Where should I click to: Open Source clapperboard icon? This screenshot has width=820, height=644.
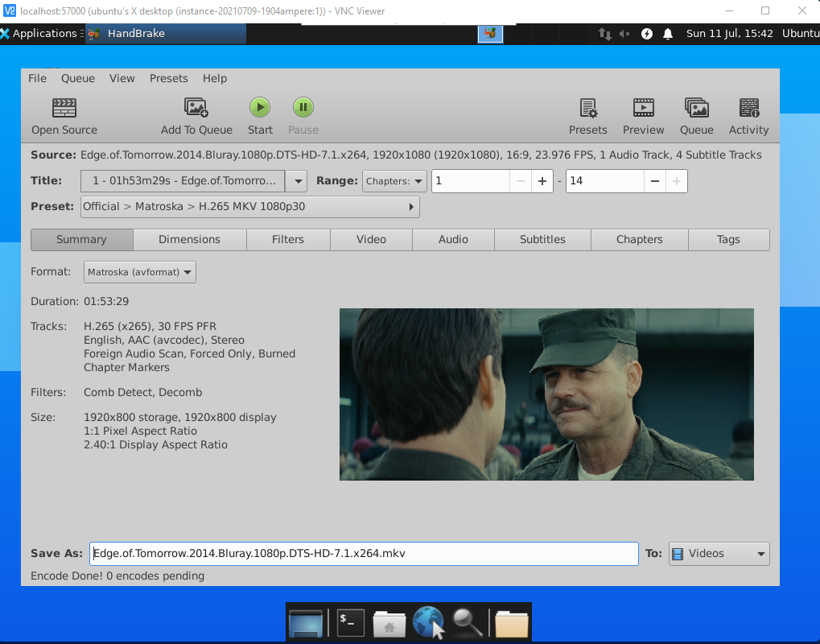64,108
